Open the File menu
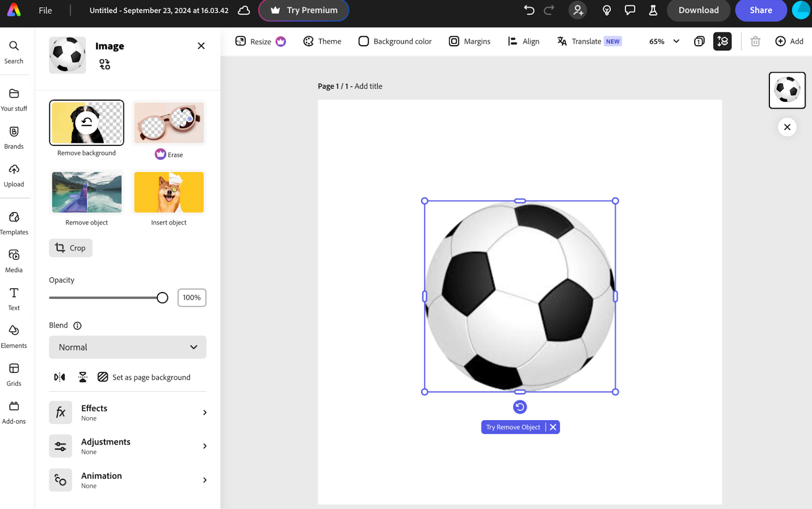 coord(45,10)
